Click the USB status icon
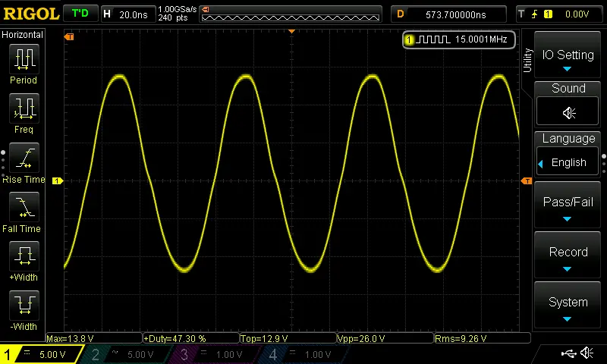The width and height of the screenshot is (607, 364). [x=568, y=353]
